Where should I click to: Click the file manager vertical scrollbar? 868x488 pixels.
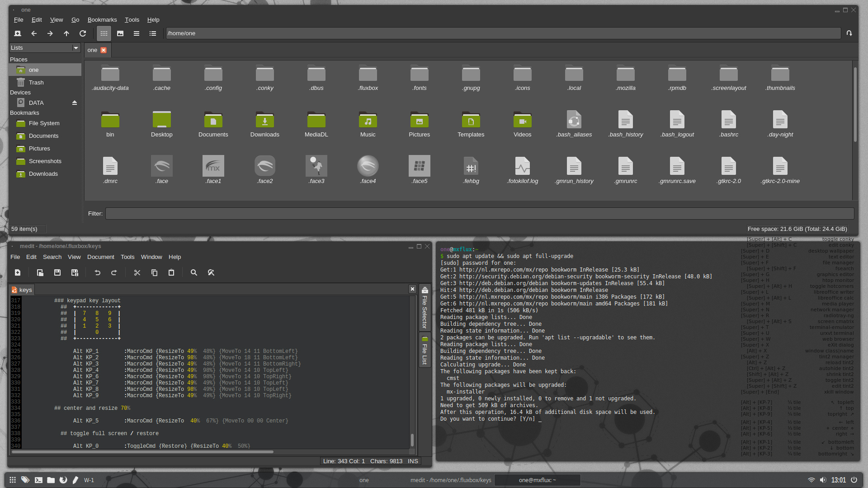point(855,104)
